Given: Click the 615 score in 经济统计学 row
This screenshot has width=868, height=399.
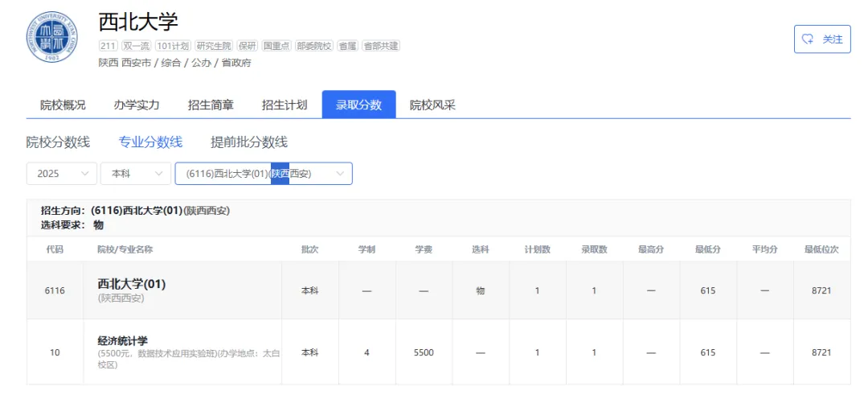Looking at the screenshot, I should tap(708, 352).
